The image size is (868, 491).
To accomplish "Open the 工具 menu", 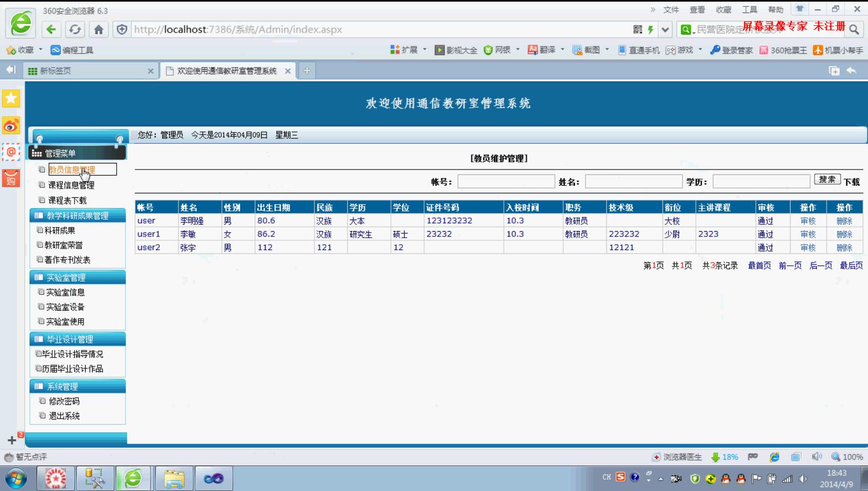I will [x=750, y=10].
